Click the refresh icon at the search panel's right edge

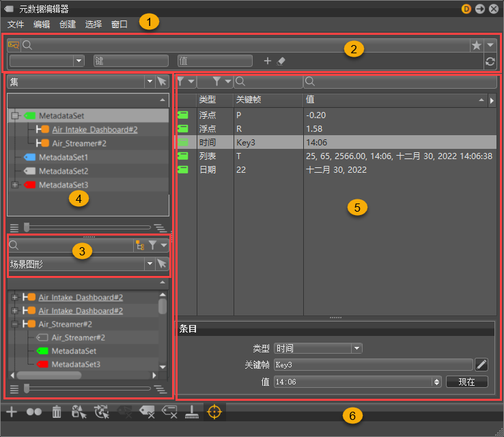(x=490, y=61)
